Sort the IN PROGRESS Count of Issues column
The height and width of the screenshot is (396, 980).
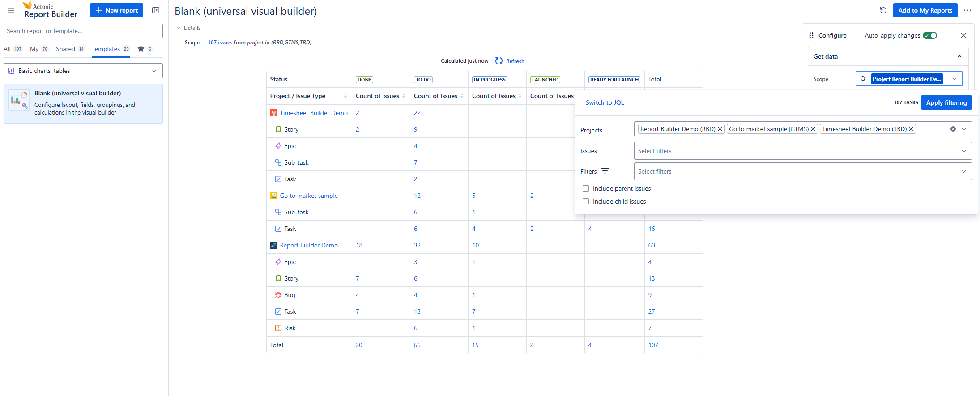point(520,96)
